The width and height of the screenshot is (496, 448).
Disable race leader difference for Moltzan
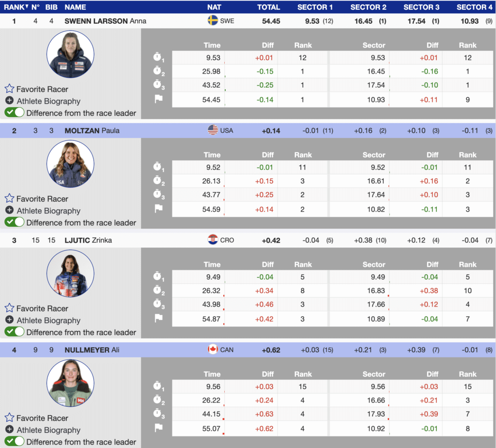click(15, 222)
